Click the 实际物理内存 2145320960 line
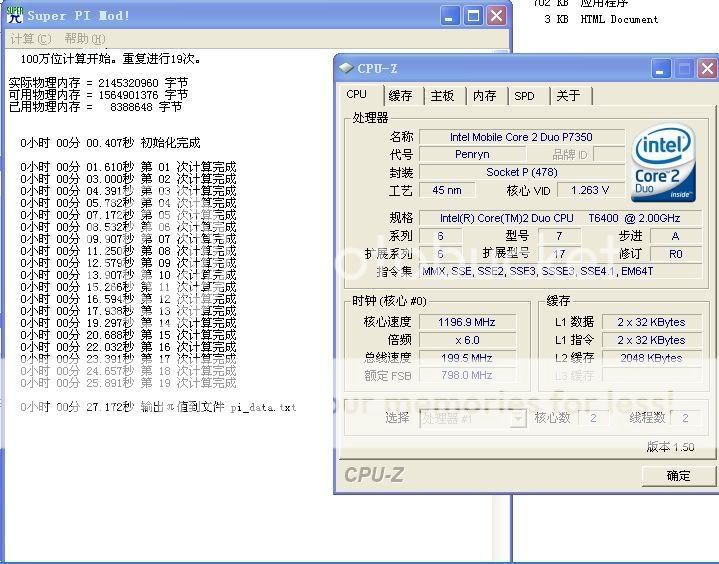The image size is (719, 564). (x=98, y=83)
